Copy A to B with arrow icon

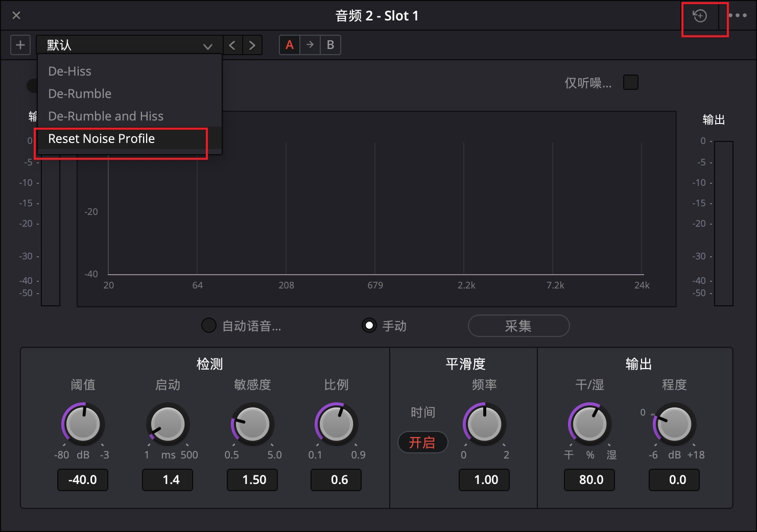point(310,45)
